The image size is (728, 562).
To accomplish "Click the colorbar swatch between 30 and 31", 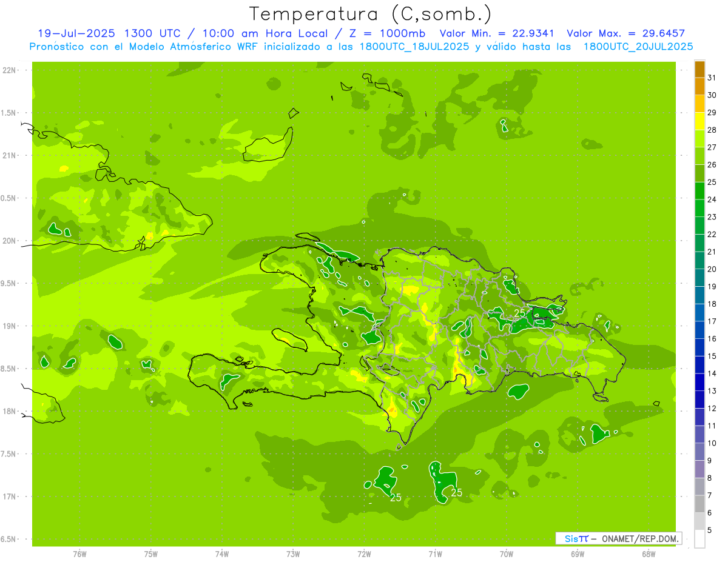I will (699, 87).
